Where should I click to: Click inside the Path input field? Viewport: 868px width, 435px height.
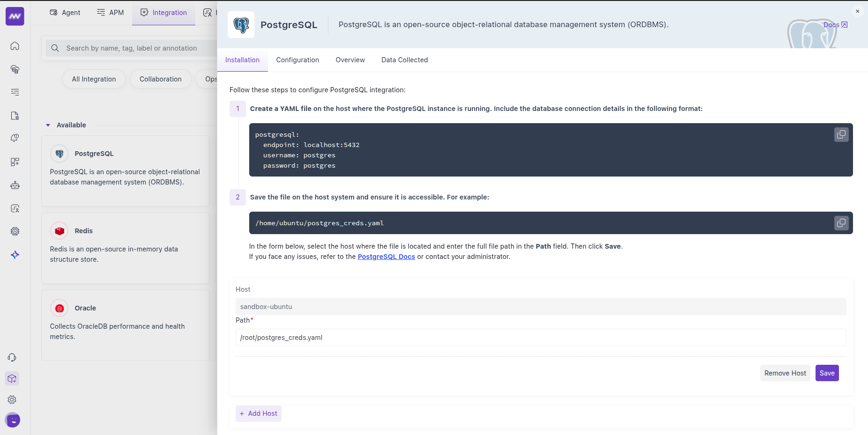pos(468,337)
